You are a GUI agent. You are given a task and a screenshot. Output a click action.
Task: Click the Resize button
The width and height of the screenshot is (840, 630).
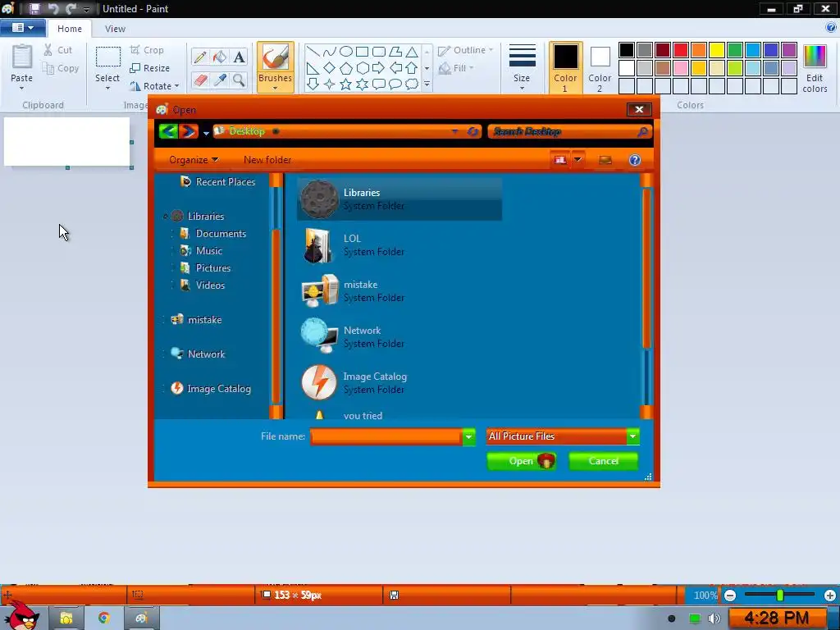tap(150, 68)
